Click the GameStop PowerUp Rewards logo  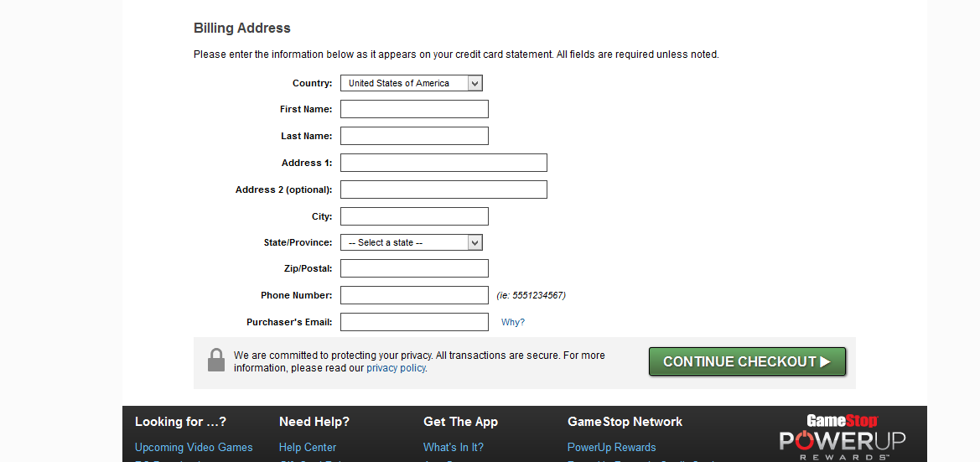(842, 436)
